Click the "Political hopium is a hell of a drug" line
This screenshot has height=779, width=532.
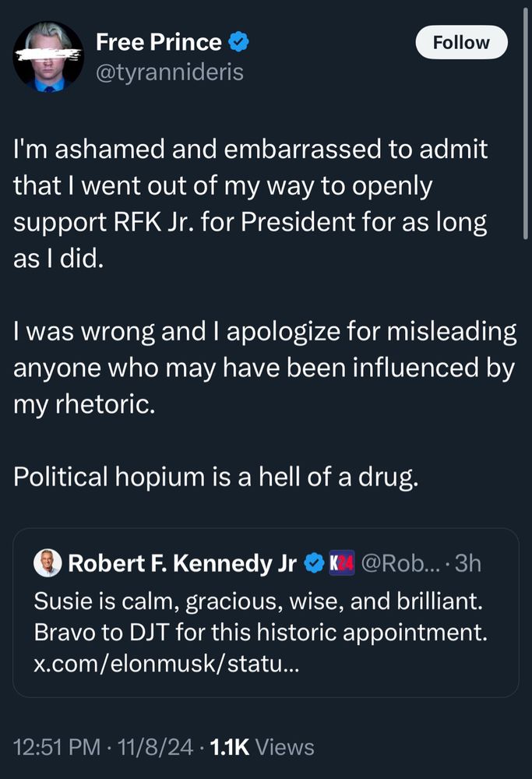(x=217, y=476)
